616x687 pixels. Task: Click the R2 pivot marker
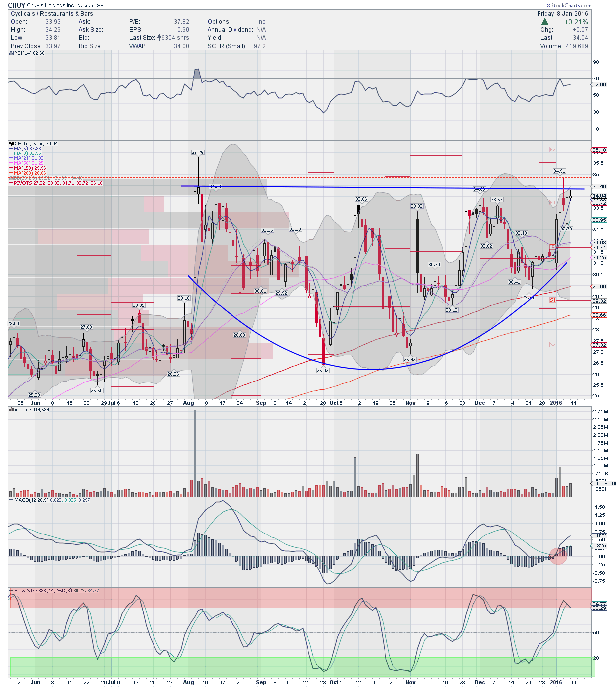(553, 149)
